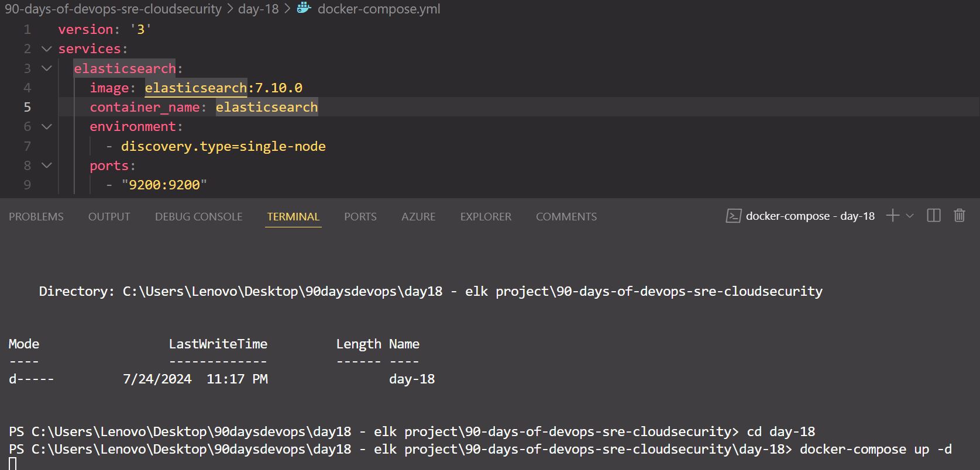Click line number 1 in the gutter
This screenshot has width=980, height=470.
(x=27, y=29)
